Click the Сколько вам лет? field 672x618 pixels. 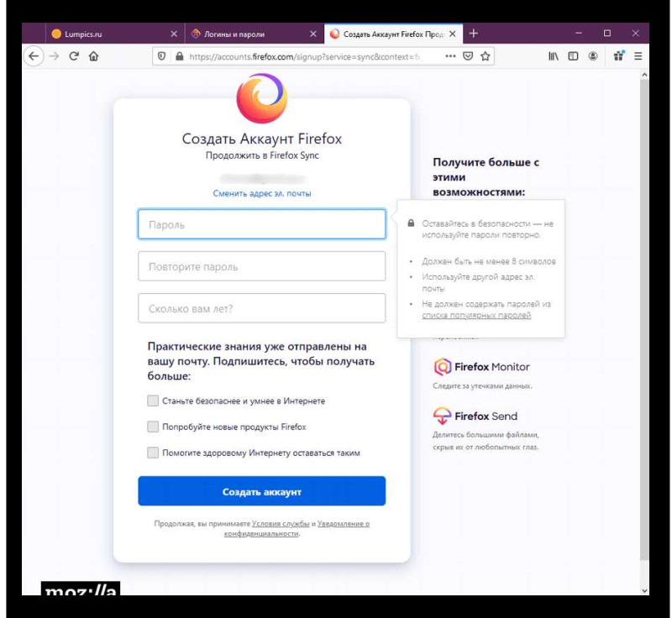pyautogui.click(x=262, y=308)
